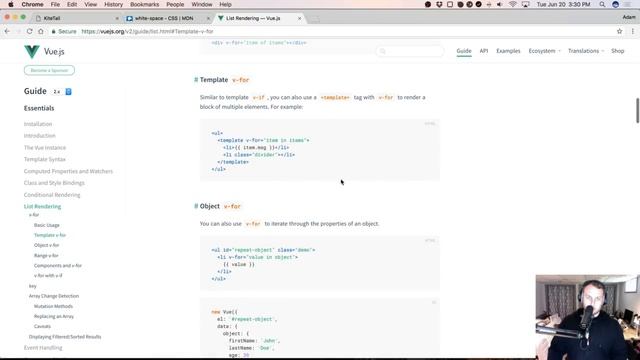The image size is (640, 360).
Task: Open Conditional Rendering sidebar link
Action: 52,195
